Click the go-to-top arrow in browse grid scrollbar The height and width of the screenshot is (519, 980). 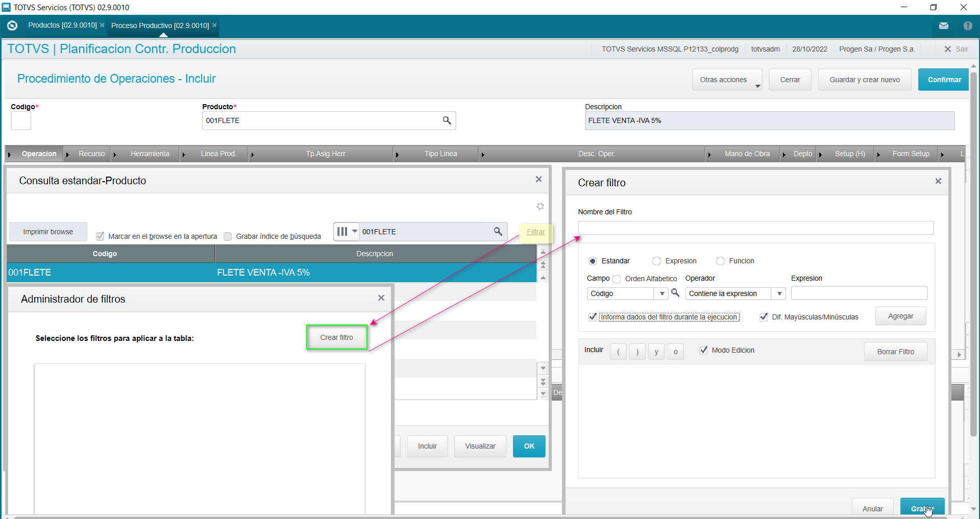543,252
